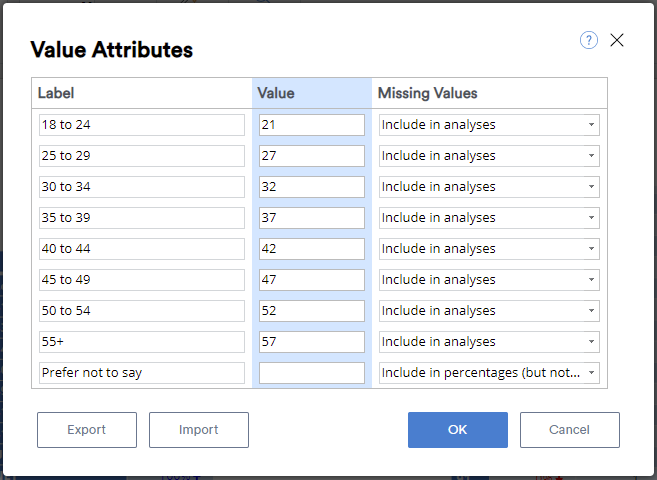The image size is (657, 480).
Task: Expand Missing Values dropdown for 18 to 24
Action: [x=489, y=125]
